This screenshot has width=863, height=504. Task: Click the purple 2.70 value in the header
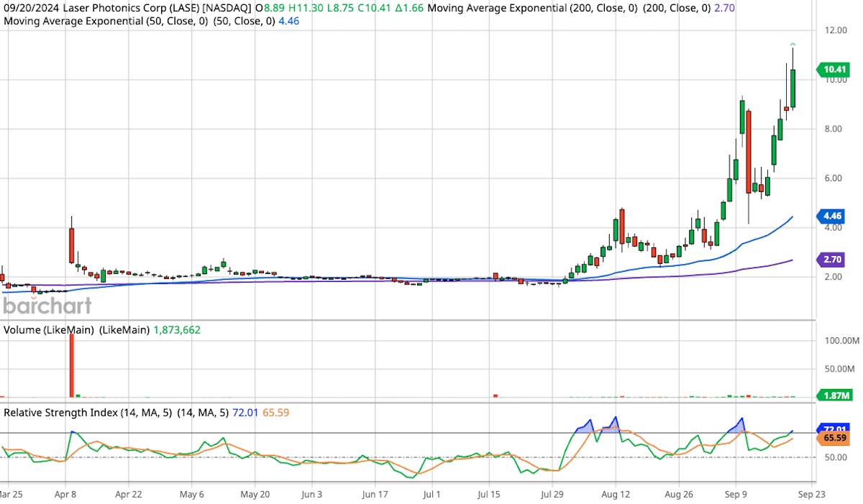pyautogui.click(x=724, y=7)
